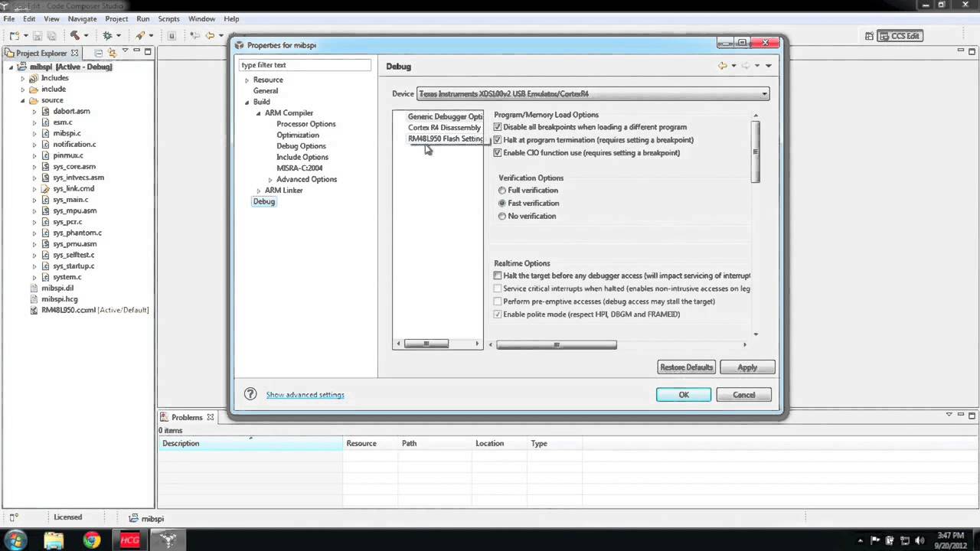This screenshot has width=980, height=551.
Task: Open the Project menu
Action: [x=116, y=18]
